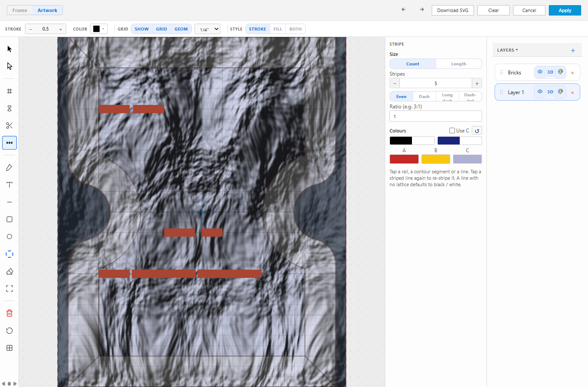Select the scissors cut tool

[x=9, y=126]
